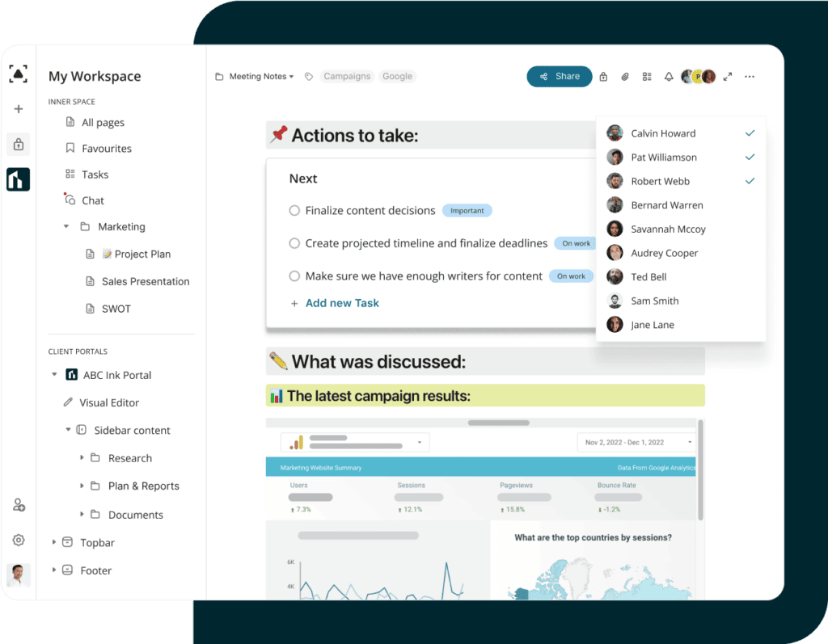Collapse the Marketing folder
Viewport: 828px width, 644px height.
pyautogui.click(x=66, y=227)
